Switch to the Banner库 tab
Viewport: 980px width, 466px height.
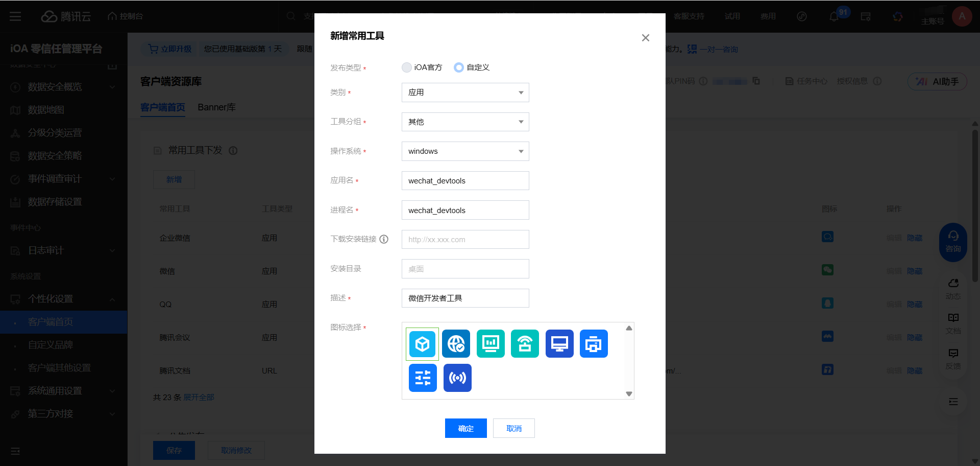(216, 107)
